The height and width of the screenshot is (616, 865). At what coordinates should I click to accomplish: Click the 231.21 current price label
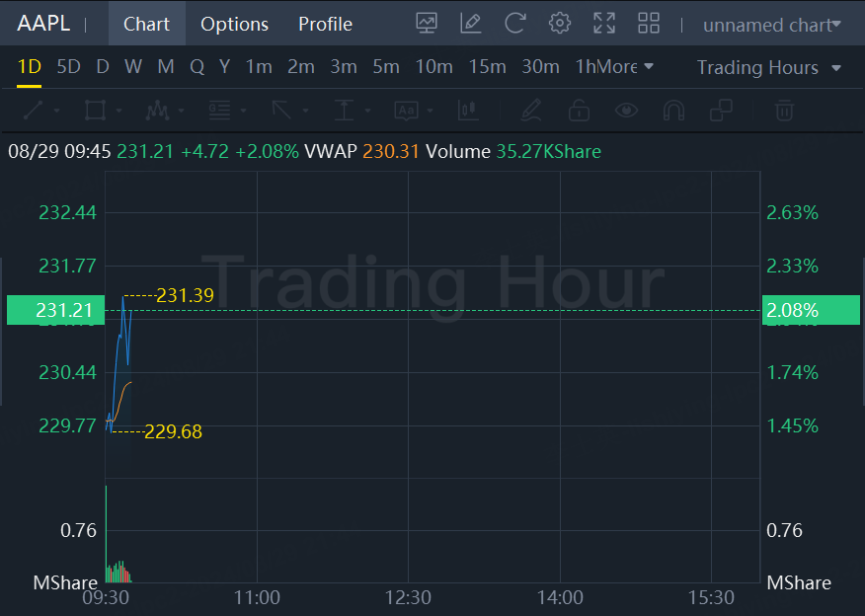point(65,310)
